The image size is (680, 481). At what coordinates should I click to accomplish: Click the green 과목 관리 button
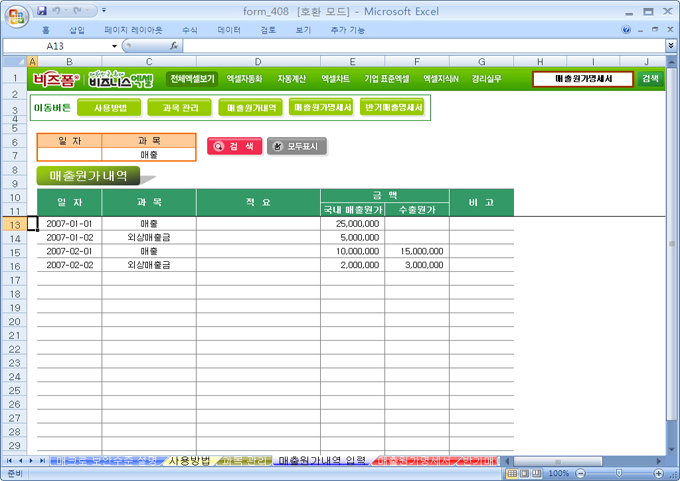178,107
